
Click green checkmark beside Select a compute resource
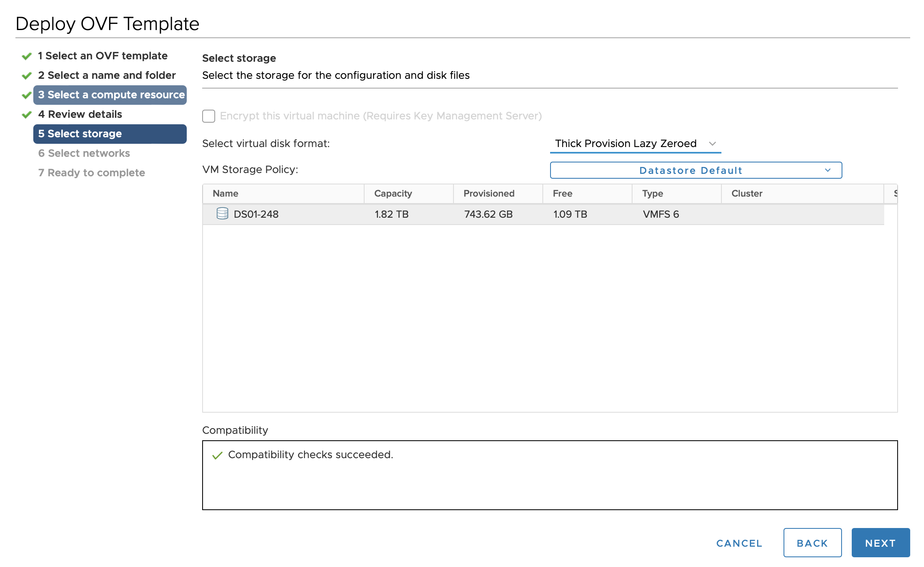(x=27, y=95)
